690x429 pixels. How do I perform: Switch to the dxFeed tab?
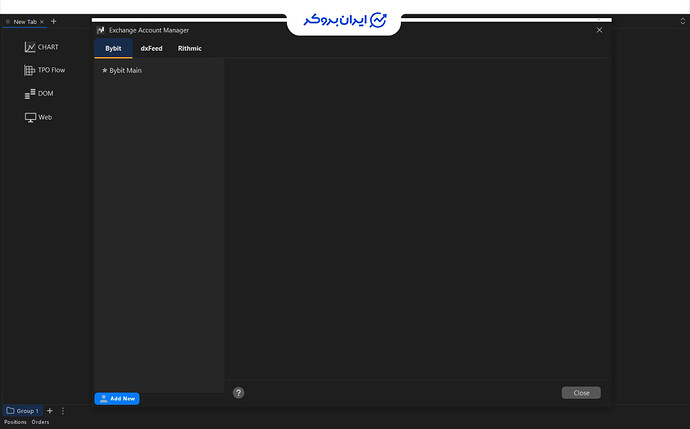pos(151,48)
